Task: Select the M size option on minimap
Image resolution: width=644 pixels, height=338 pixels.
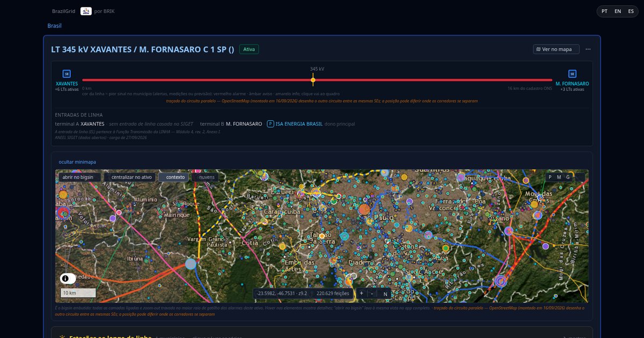Action: tap(559, 177)
